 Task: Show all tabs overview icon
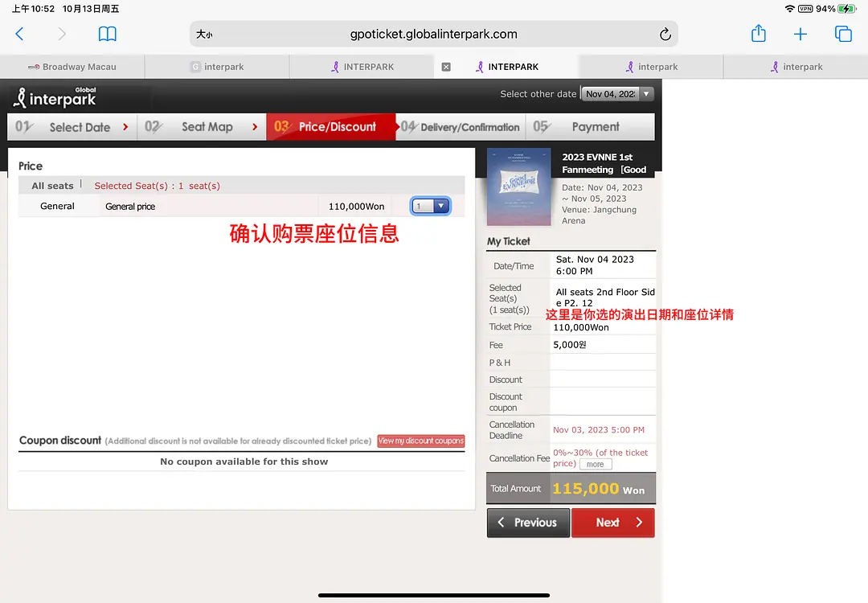coord(843,35)
